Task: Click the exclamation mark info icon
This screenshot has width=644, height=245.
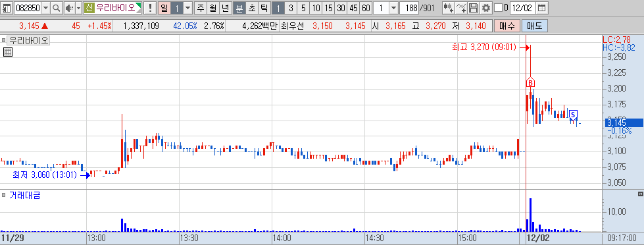Action: (x=151, y=8)
